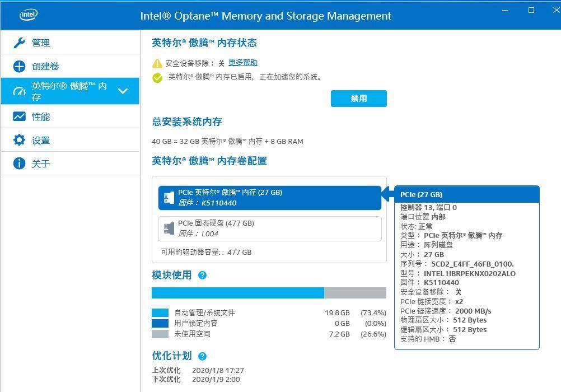Viewport: 561px width, 392px height.
Task: Click the drive icon of the PCIe 傲腾 内存 (27 GB) row
Action: (169, 198)
